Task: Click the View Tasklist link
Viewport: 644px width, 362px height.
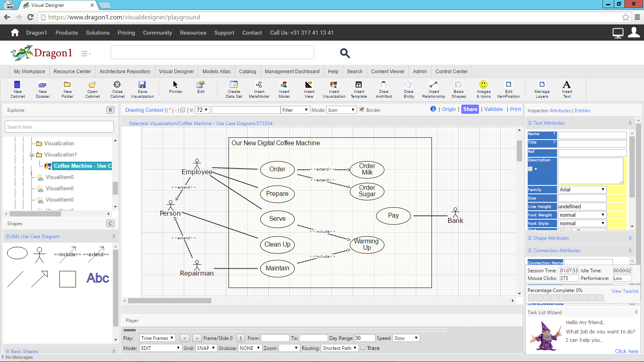Action: (x=625, y=291)
